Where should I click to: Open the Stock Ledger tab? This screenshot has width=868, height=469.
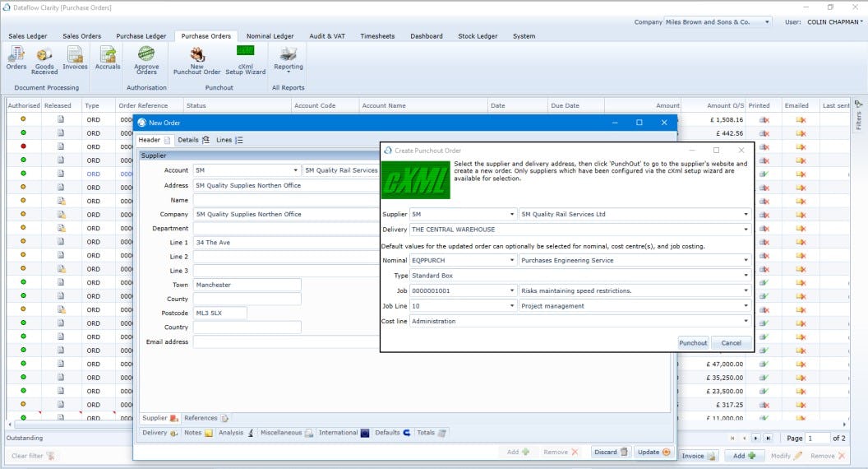pyautogui.click(x=478, y=36)
